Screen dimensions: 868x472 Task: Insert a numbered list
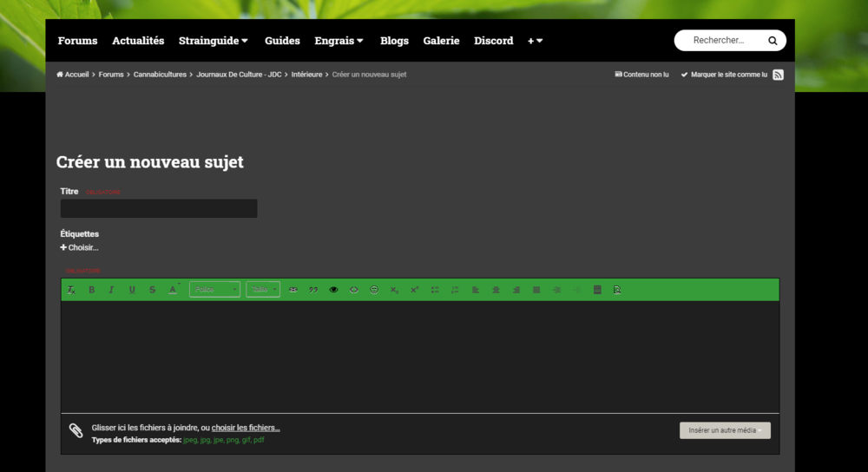pyautogui.click(x=455, y=290)
